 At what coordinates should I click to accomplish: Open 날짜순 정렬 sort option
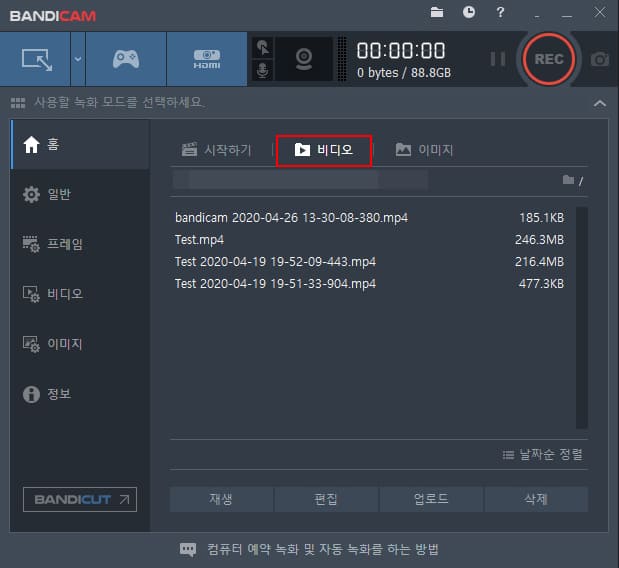[543, 455]
